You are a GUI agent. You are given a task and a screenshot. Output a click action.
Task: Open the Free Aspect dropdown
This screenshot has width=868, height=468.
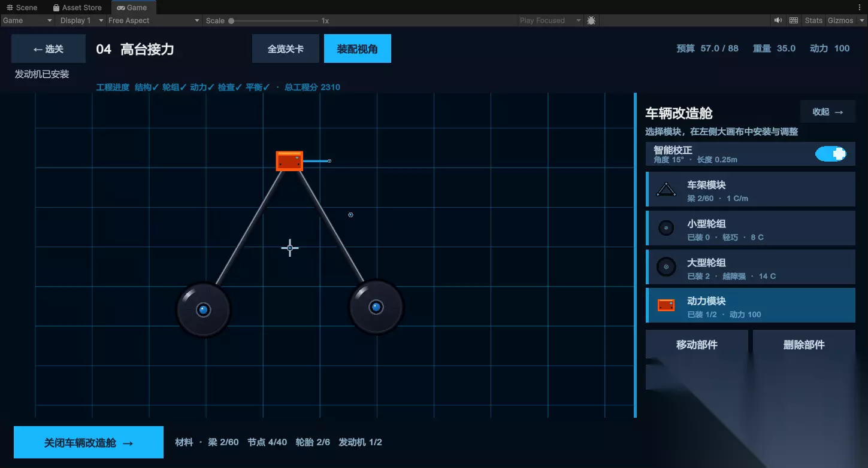pyautogui.click(x=154, y=20)
